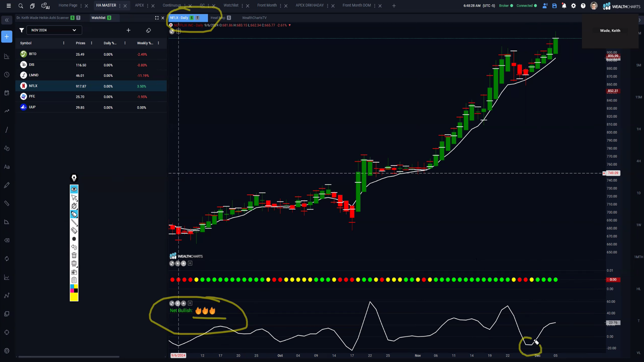Open user profile avatar
644x362 pixels.
click(594, 6)
